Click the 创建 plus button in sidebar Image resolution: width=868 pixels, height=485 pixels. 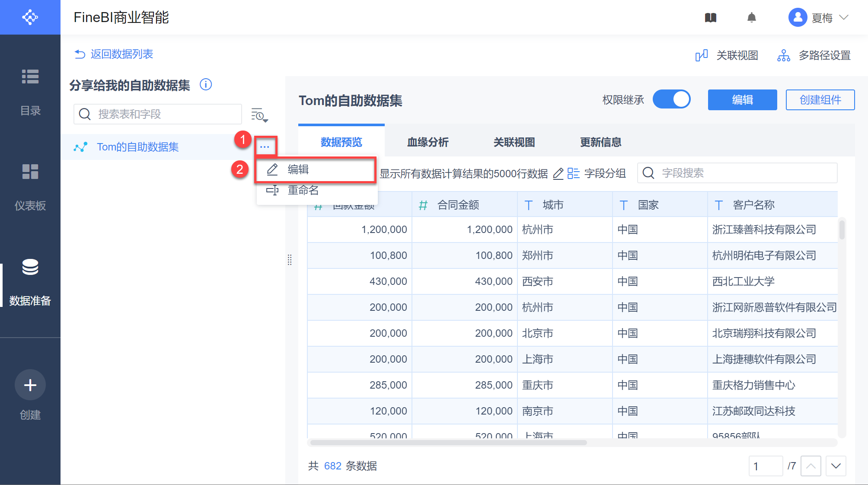[x=30, y=385]
